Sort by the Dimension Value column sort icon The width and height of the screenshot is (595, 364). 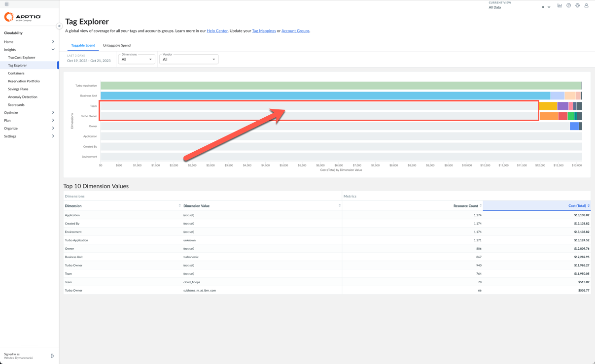coord(340,205)
